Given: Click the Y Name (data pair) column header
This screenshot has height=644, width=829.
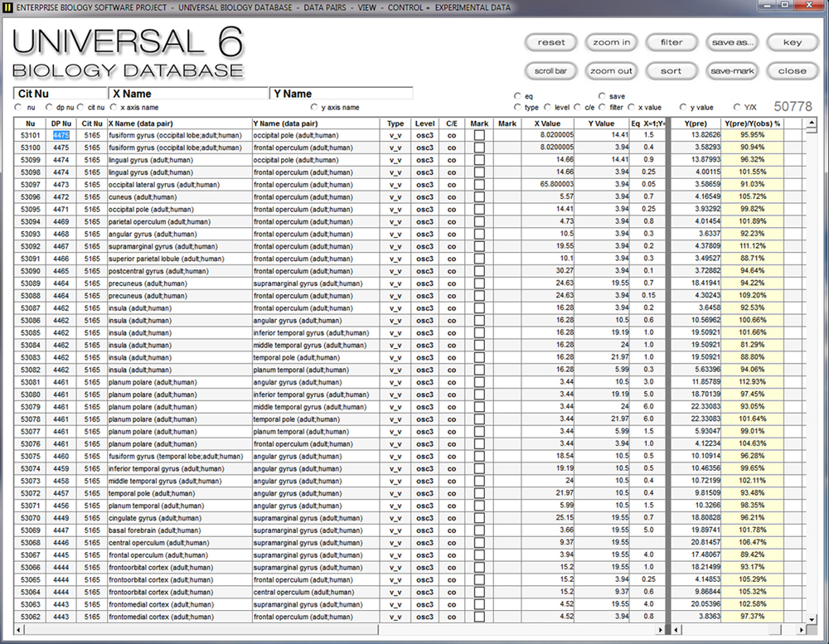Looking at the screenshot, I should coord(316,123).
